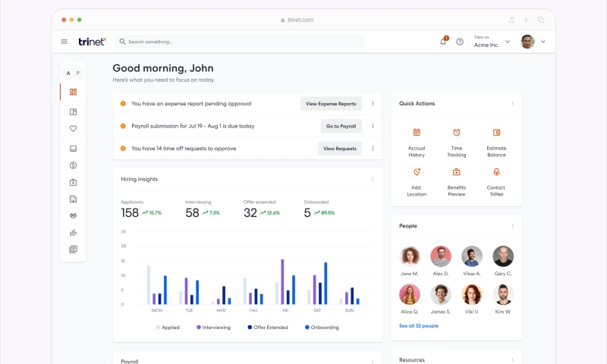This screenshot has height=364, width=607.
Task: Open the book-style panel icon in sidebar
Action: (x=73, y=111)
